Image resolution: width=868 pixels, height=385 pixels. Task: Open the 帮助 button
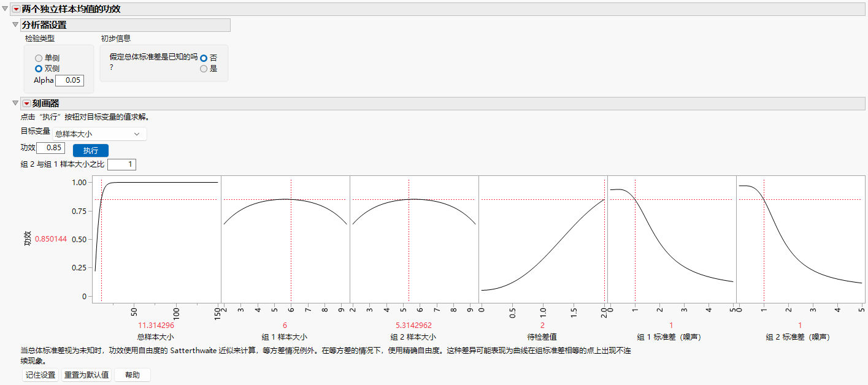pos(133,375)
